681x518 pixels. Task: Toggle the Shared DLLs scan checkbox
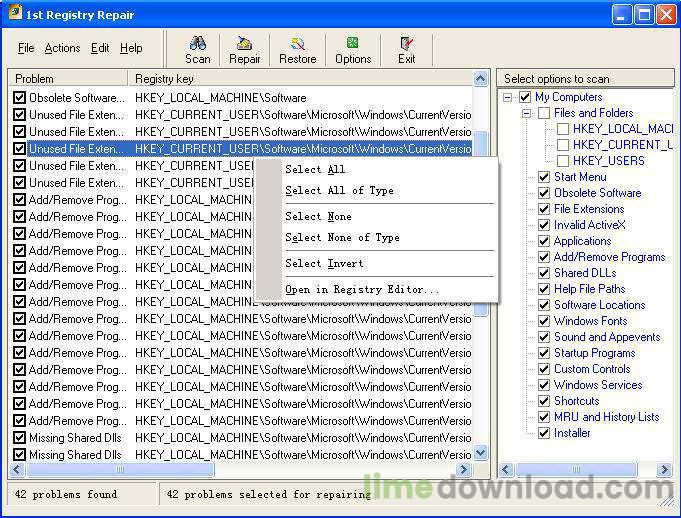[544, 273]
